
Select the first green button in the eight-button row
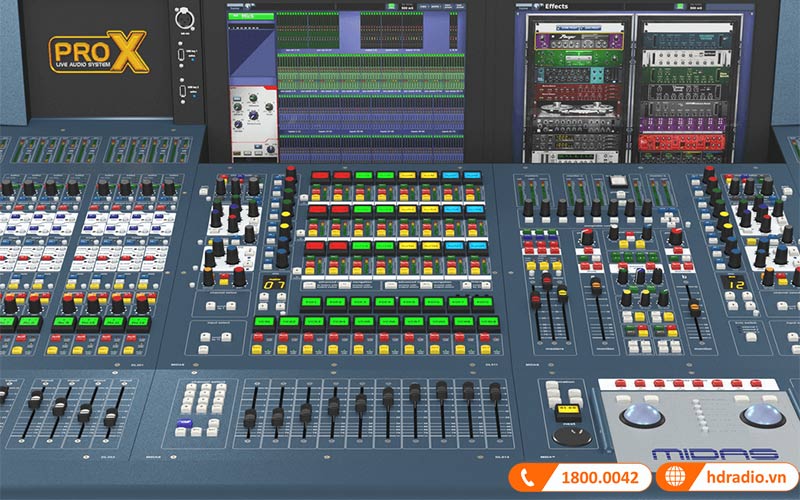pyautogui.click(x=311, y=302)
